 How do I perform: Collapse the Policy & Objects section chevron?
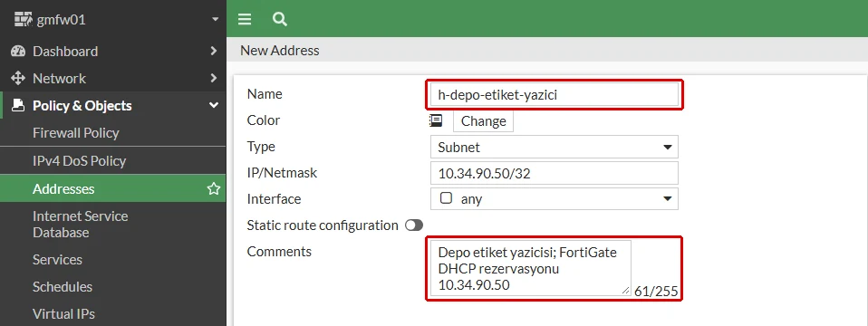click(x=214, y=105)
